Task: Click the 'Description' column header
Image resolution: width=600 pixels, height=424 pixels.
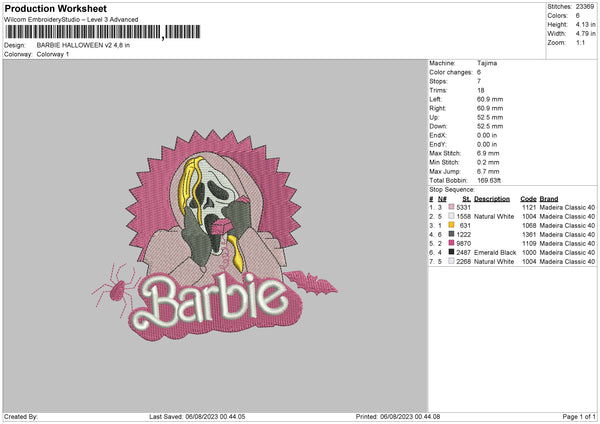Action: tap(492, 199)
